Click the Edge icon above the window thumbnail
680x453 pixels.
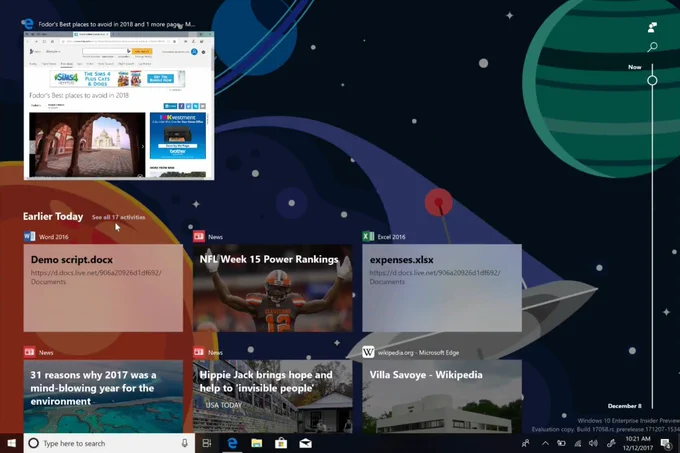(x=28, y=24)
